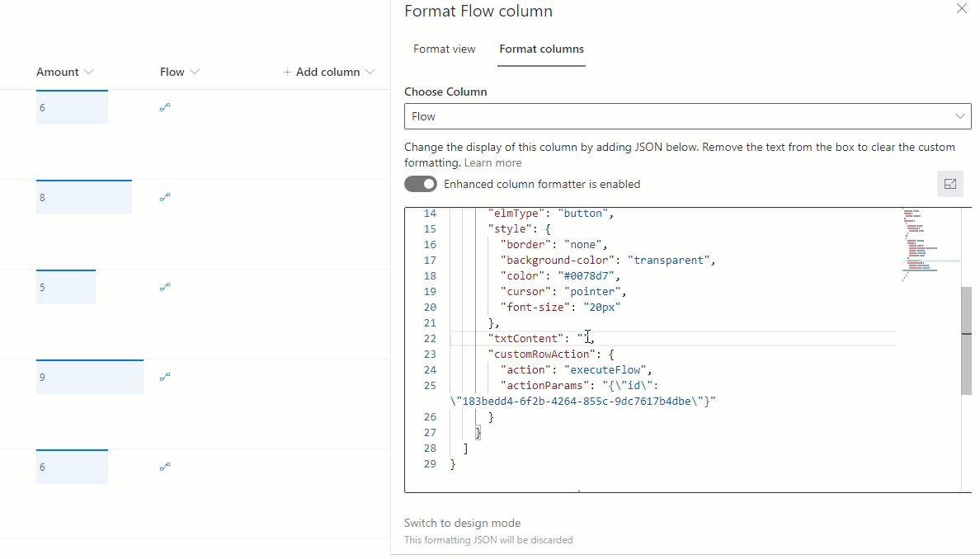Click the flow icon in the last row
This screenshot has width=980, height=559.
[x=165, y=467]
